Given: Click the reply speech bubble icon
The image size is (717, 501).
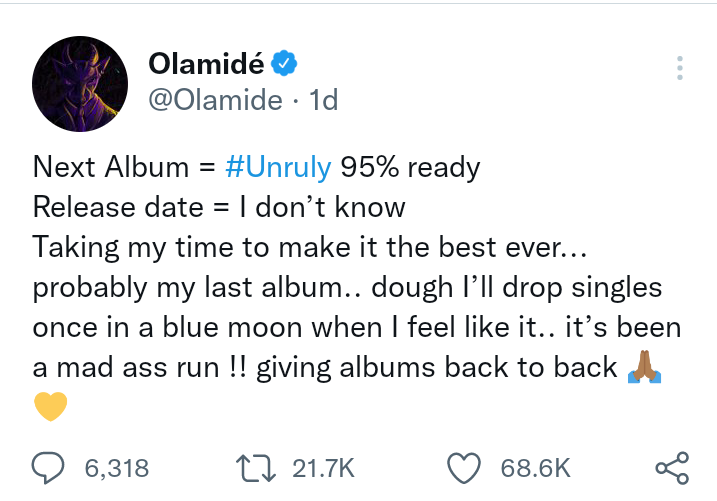Looking at the screenshot, I should [x=49, y=467].
